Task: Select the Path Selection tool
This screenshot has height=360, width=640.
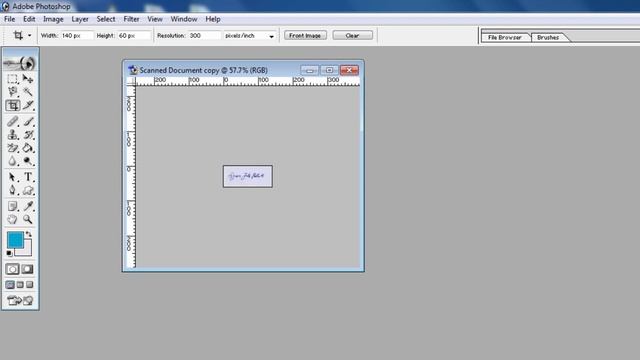Action: point(12,177)
